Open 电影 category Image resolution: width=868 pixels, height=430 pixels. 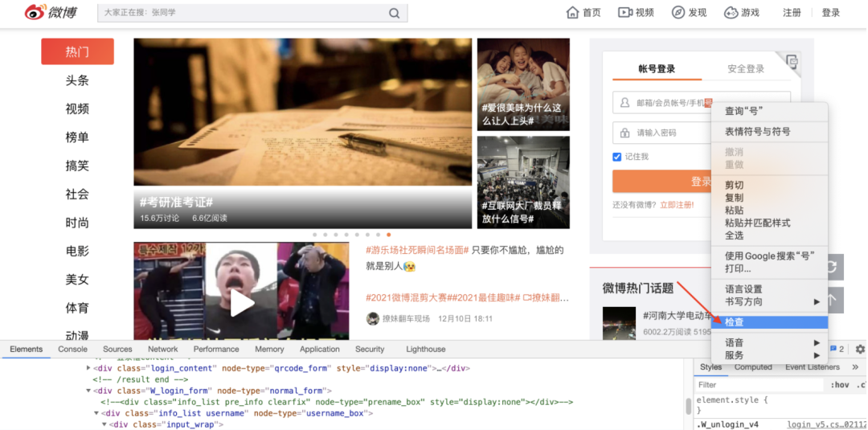(77, 251)
